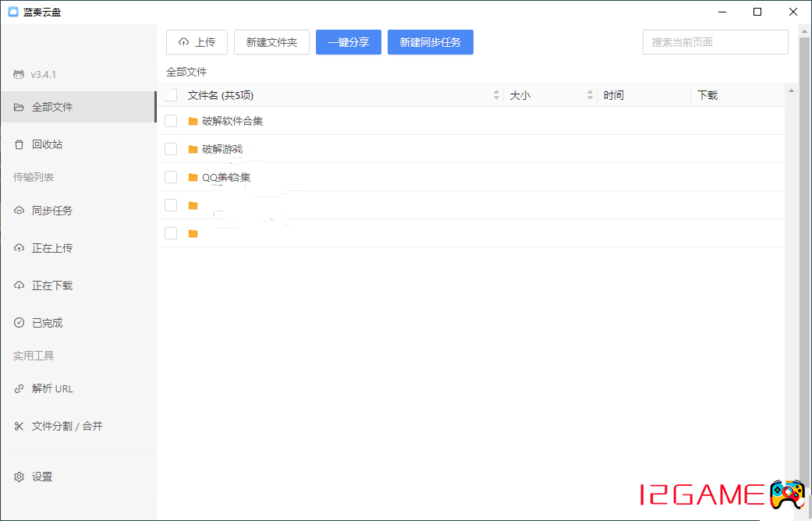Viewport: 812px width, 521px height.
Task: Open the 回收站 trash icon in sidebar
Action: pos(20,144)
